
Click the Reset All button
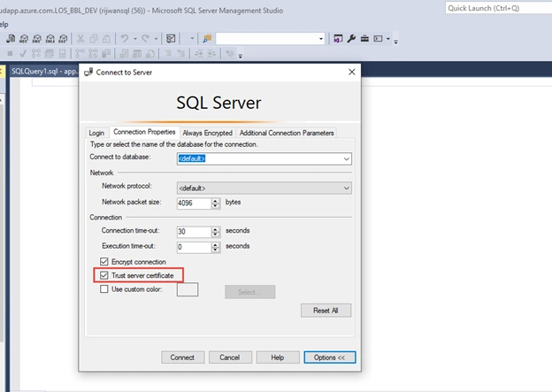tap(326, 311)
